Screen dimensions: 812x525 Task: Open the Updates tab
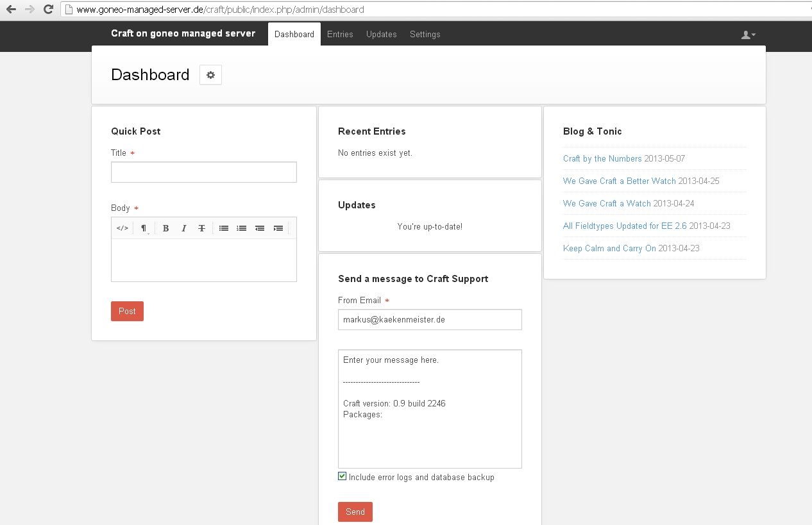(x=382, y=35)
